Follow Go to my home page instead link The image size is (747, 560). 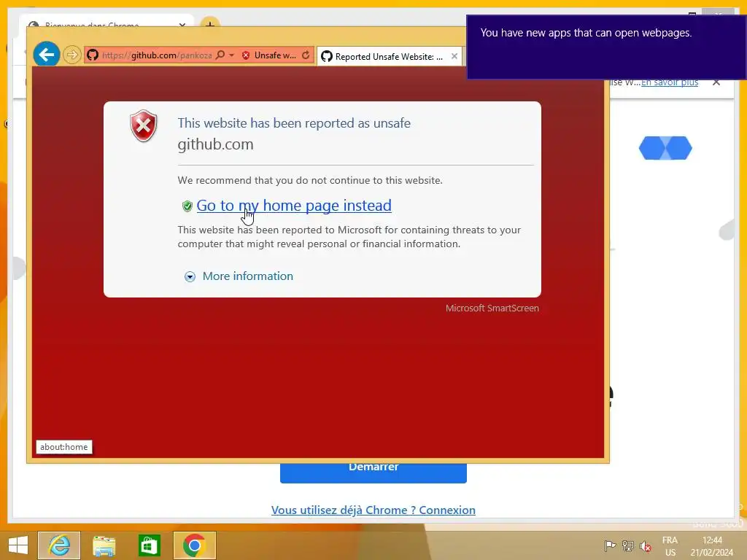coord(294,205)
